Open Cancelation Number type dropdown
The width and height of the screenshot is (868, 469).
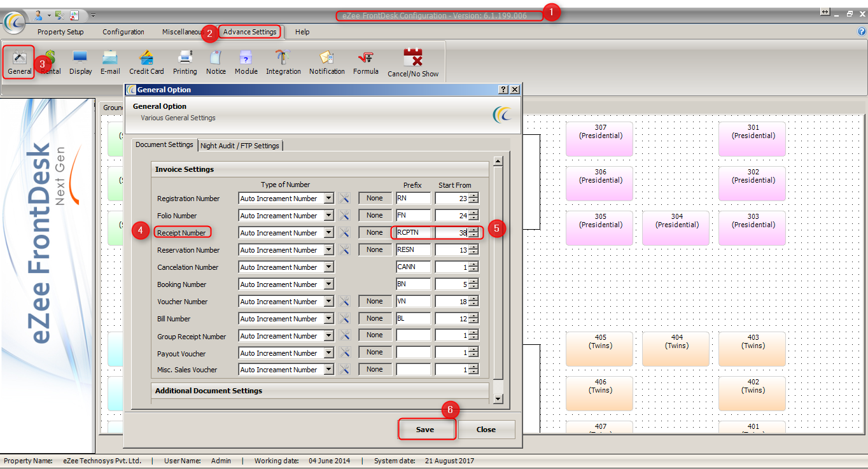point(328,267)
